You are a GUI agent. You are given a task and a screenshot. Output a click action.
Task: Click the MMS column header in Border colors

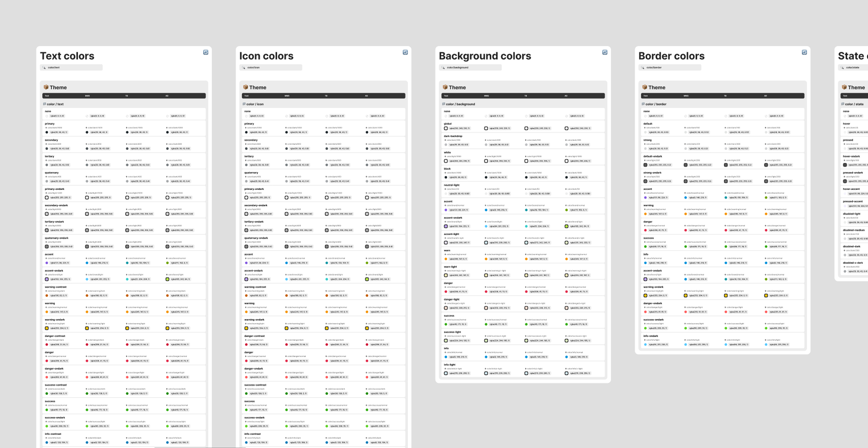coord(686,96)
